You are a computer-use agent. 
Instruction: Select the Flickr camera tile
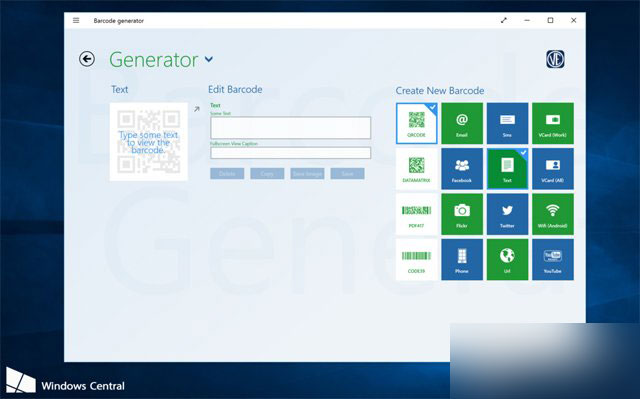pyautogui.click(x=462, y=214)
